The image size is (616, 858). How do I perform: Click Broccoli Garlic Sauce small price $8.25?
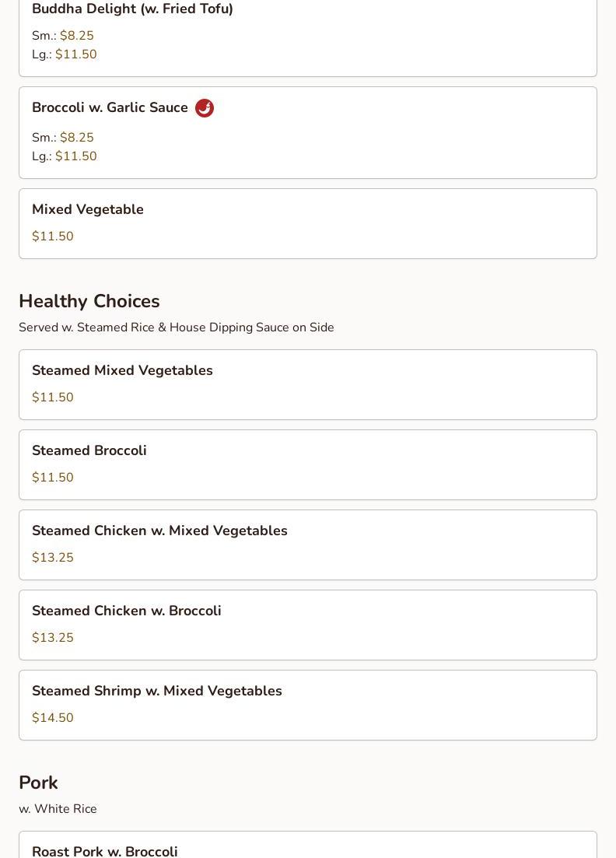click(x=76, y=138)
